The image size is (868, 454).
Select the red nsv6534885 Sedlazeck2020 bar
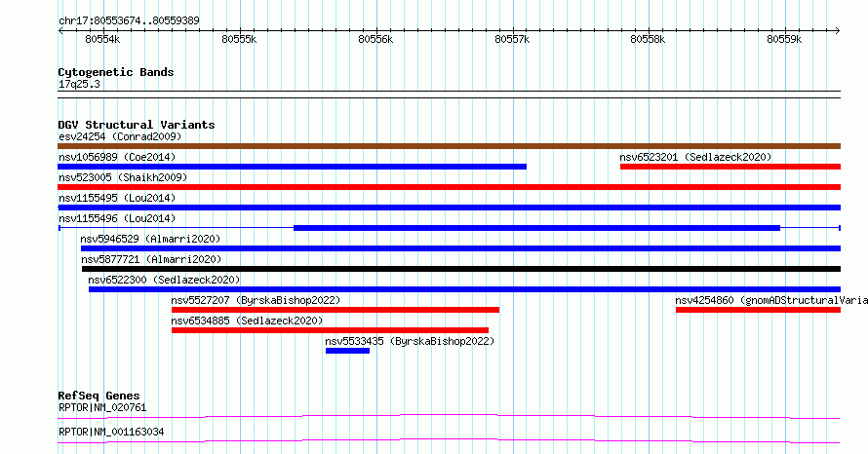[330, 330]
